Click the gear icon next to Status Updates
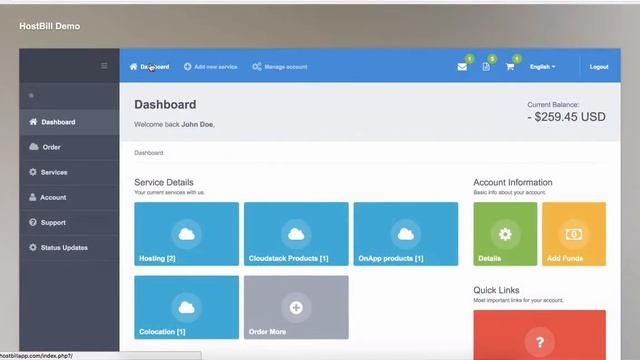The width and height of the screenshot is (640, 360). [33, 247]
